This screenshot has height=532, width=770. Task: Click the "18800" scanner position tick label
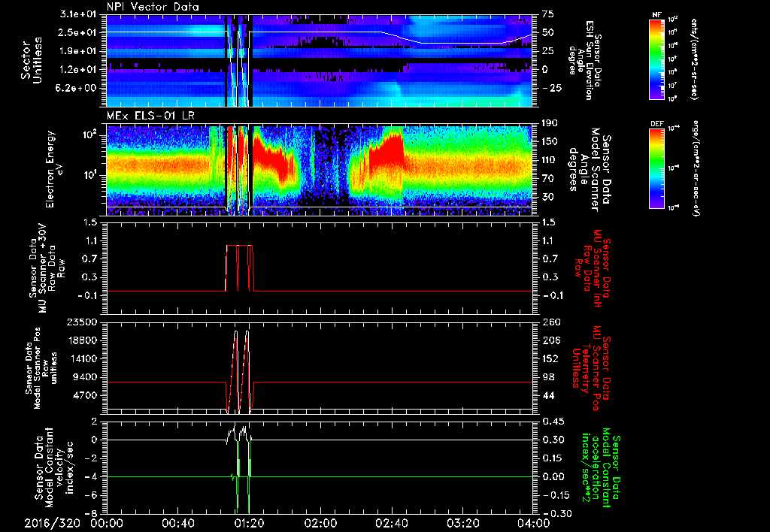[81, 340]
